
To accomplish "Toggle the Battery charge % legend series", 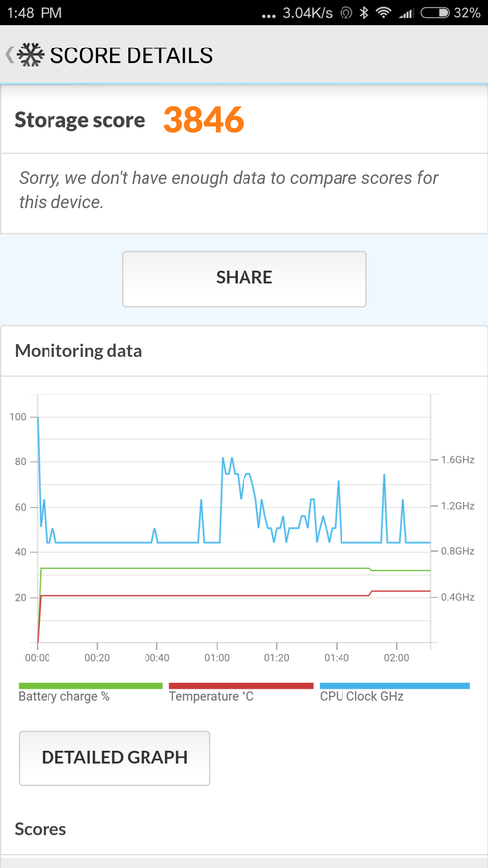I will pos(63,697).
